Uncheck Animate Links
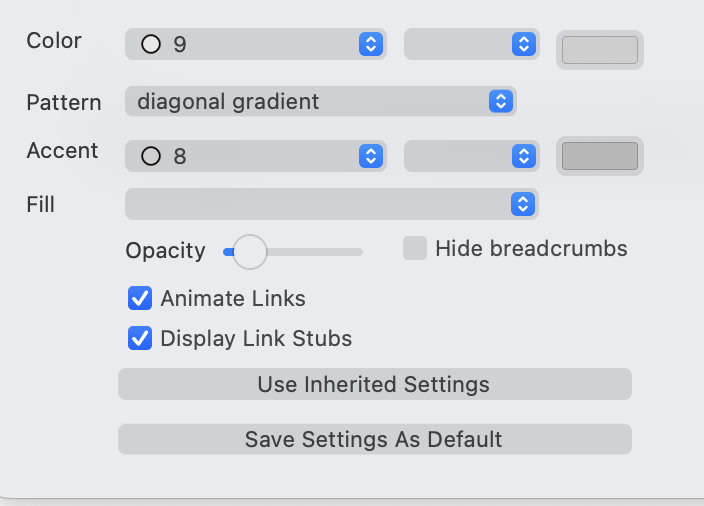704x506 pixels. (140, 298)
